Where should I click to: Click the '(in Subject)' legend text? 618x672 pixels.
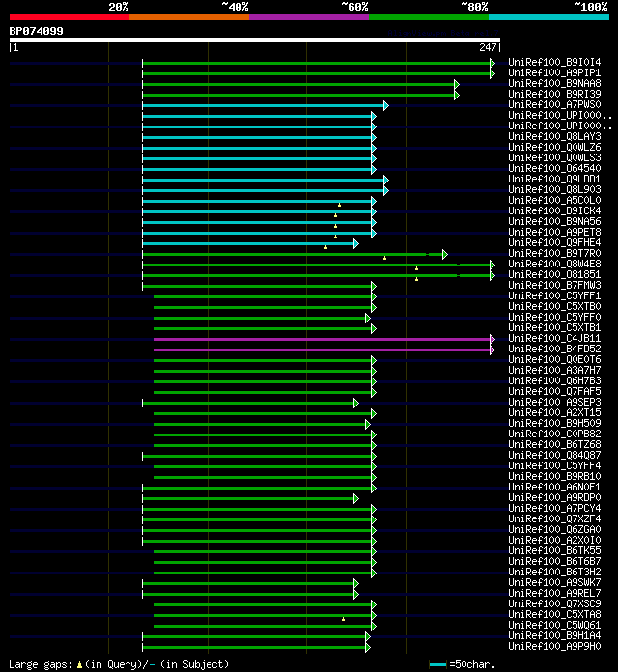click(x=194, y=664)
